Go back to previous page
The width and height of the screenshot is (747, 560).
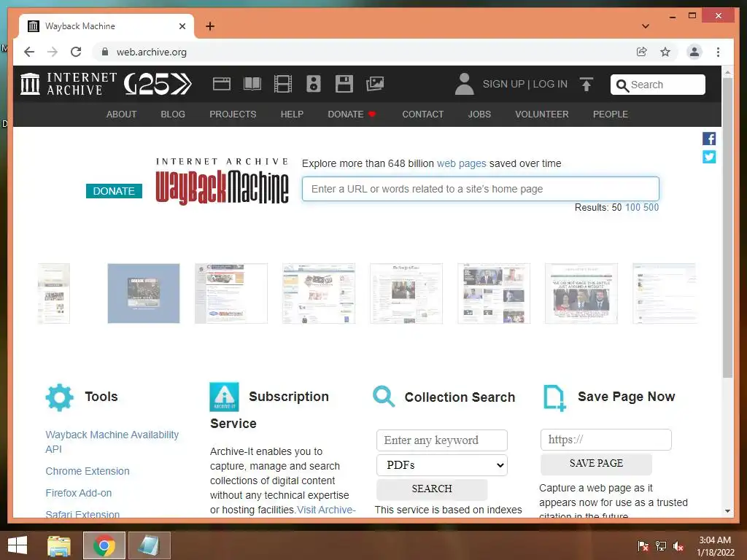point(29,52)
